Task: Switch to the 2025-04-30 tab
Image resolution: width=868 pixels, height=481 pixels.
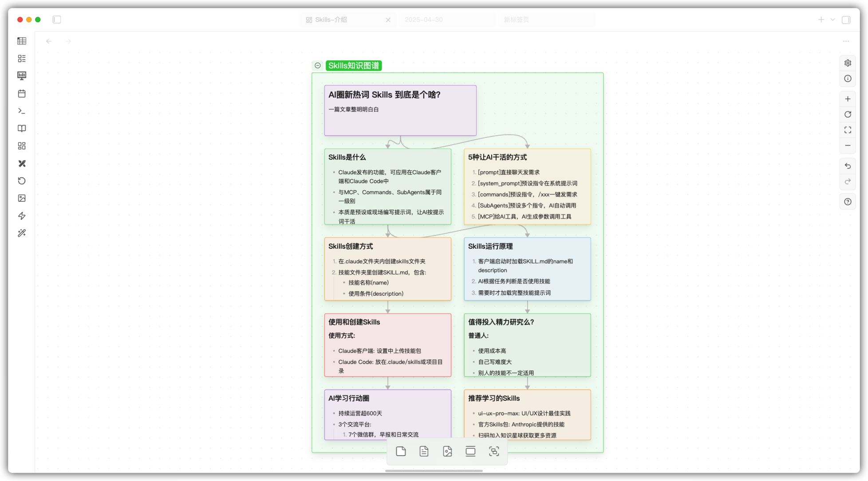Action: pyautogui.click(x=424, y=20)
